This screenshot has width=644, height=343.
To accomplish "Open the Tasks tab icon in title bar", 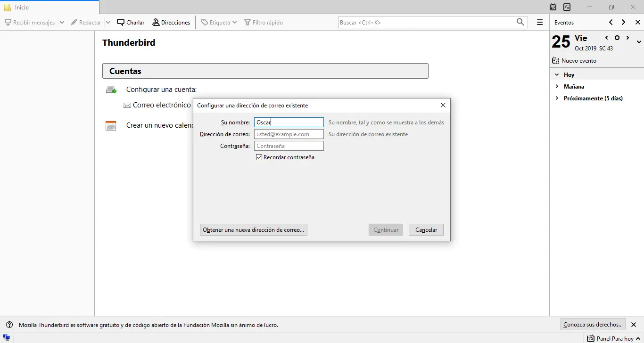I will pos(567,7).
